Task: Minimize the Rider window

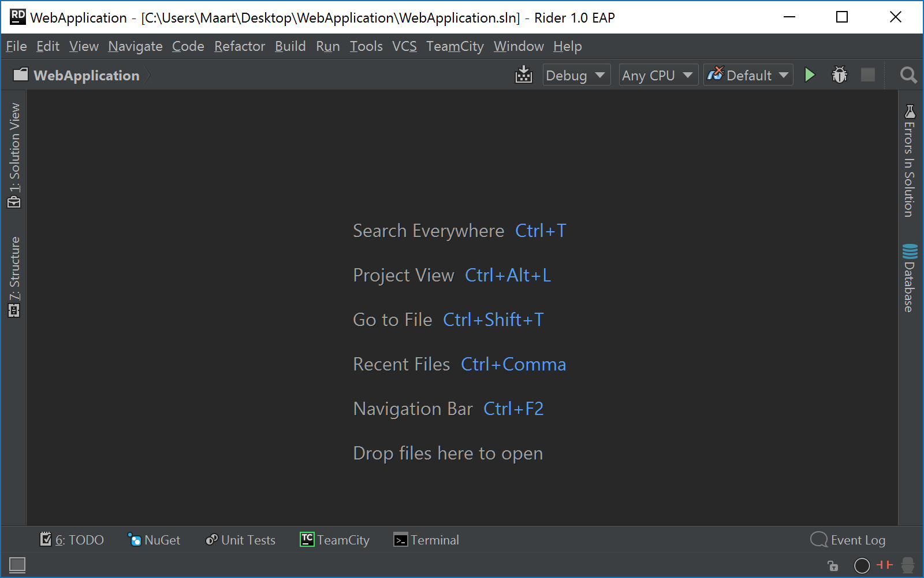Action: [789, 17]
